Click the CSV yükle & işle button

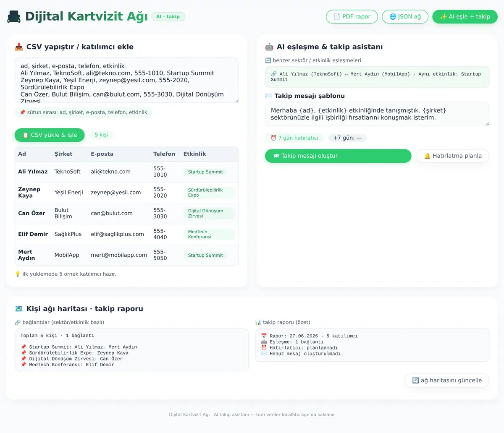pos(50,135)
